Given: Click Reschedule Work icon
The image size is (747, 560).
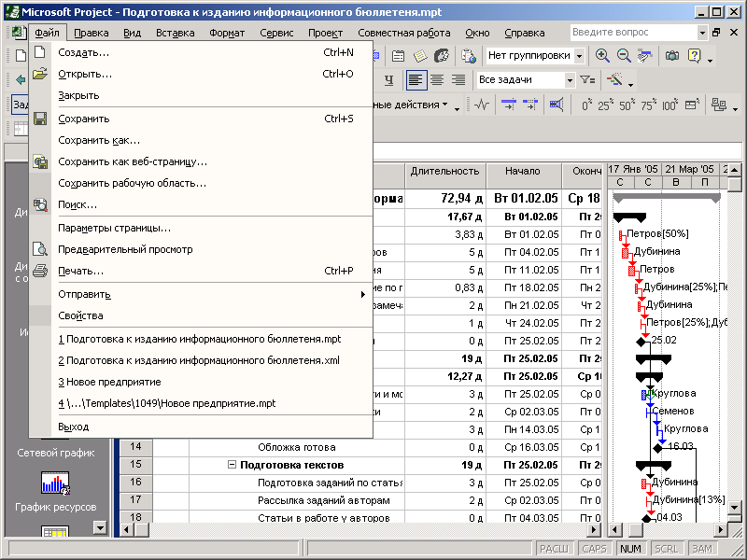Looking at the screenshot, I should point(529,105).
